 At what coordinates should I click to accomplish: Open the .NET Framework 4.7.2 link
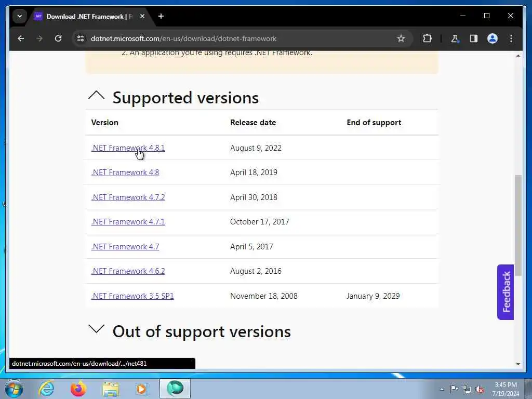point(128,197)
